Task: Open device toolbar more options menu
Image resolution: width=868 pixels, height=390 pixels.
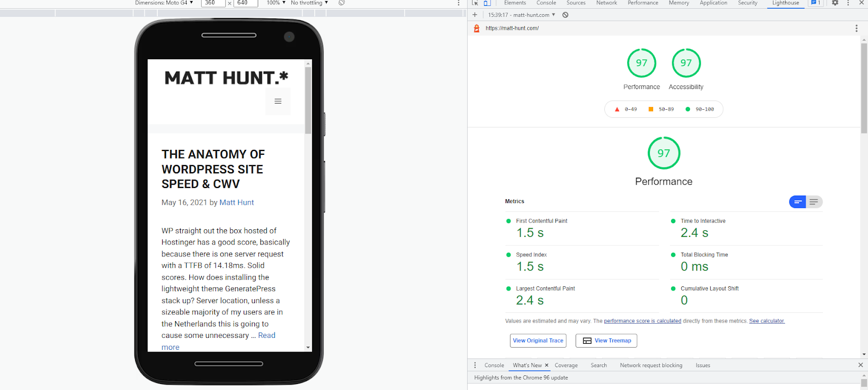Action: 458,3
